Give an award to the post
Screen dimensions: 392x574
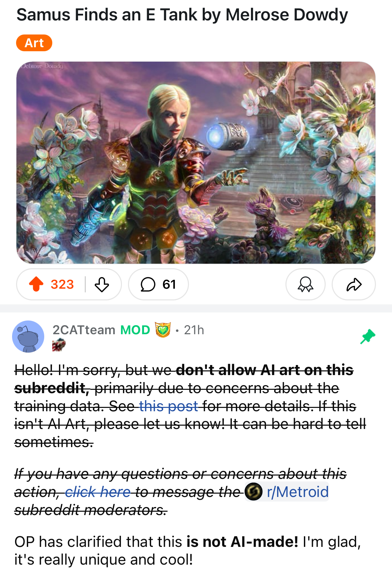(x=305, y=284)
